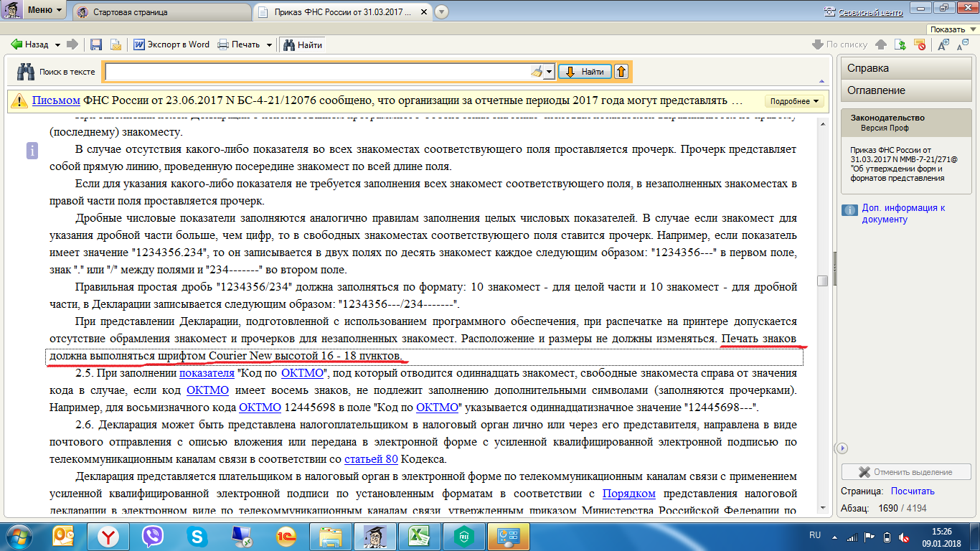Click the yellow warning triangle icon
This screenshot has width=980, height=551.
(19, 101)
